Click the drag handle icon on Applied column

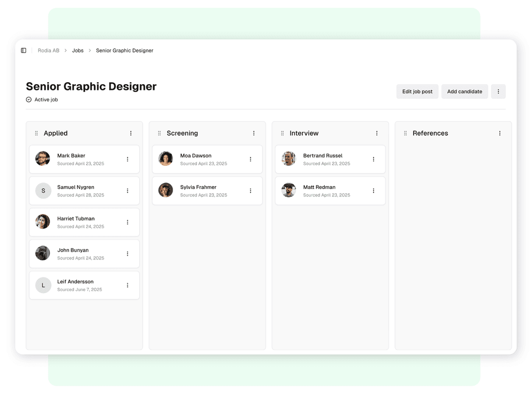(36, 133)
